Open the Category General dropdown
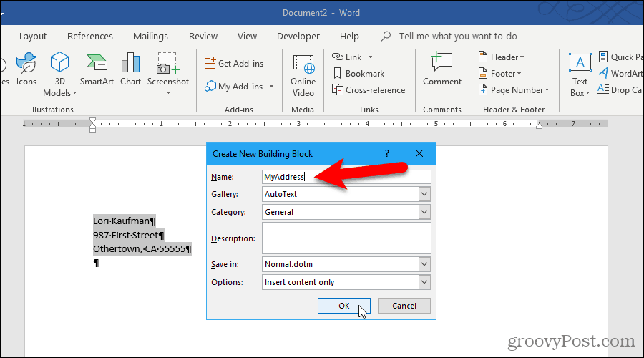The image size is (644, 358). click(424, 212)
